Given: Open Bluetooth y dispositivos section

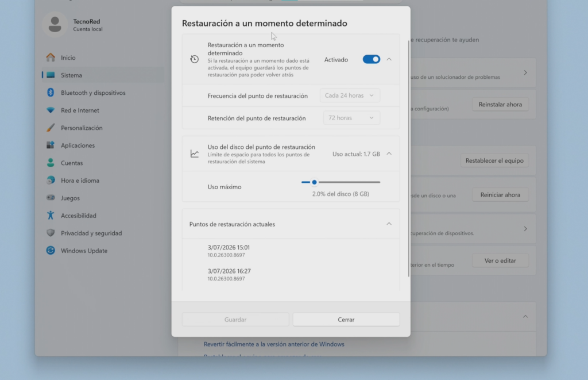Looking at the screenshot, I should (103, 93).
